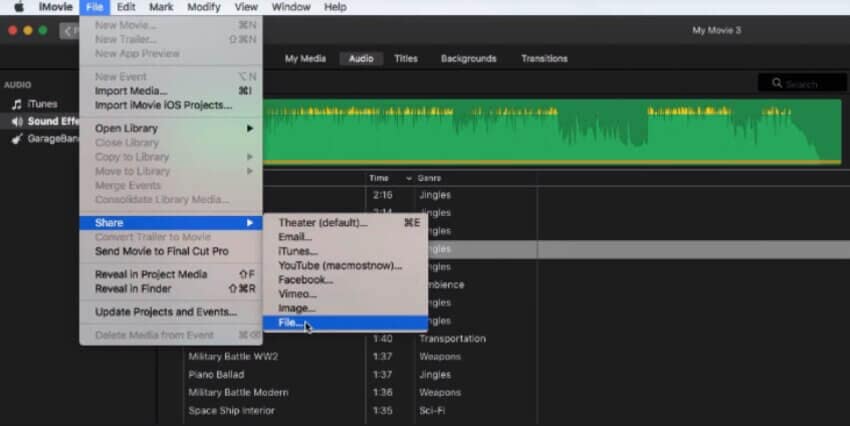The width and height of the screenshot is (850, 426).
Task: Open the Apple menu
Action: [x=19, y=7]
